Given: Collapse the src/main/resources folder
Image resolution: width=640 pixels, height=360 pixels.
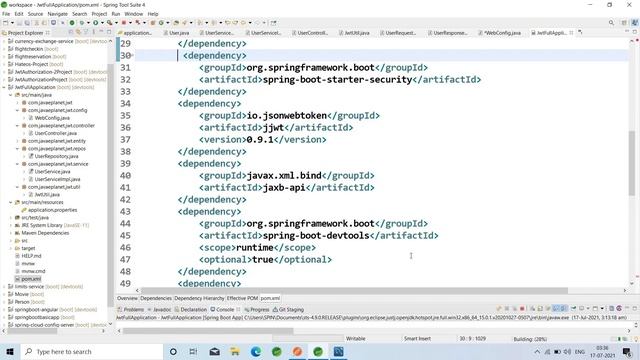Looking at the screenshot, I should [x=11, y=202].
